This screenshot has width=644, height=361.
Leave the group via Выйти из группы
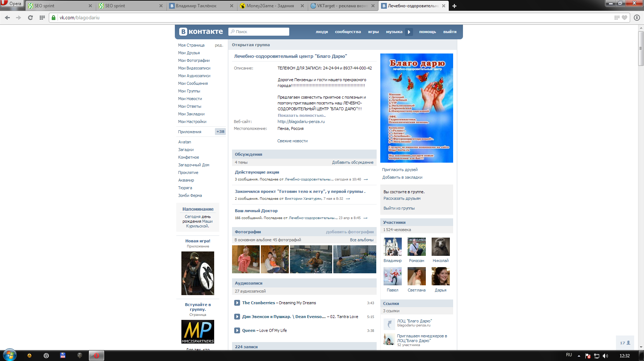coord(399,208)
